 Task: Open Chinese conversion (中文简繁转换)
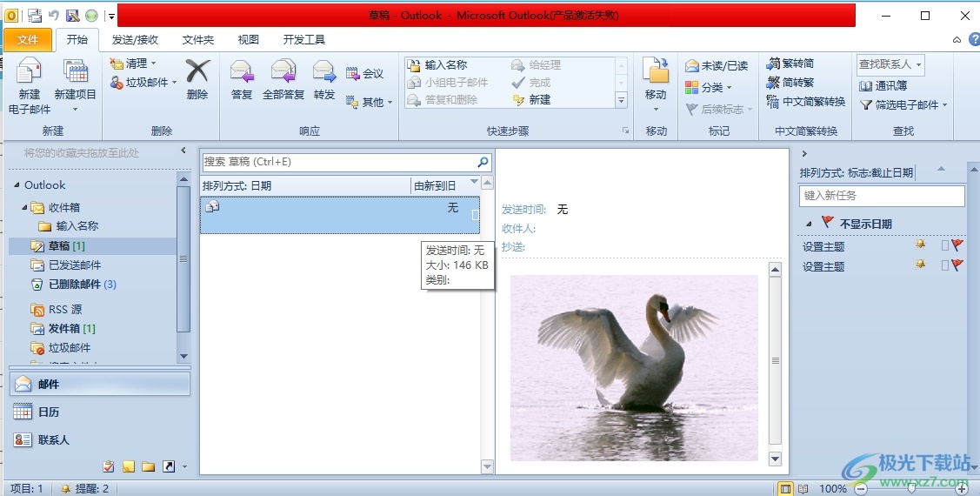(806, 101)
